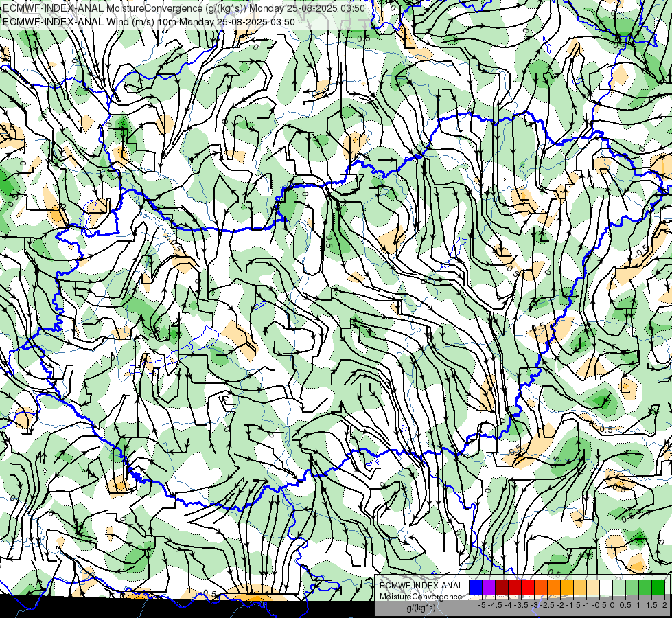The image size is (672, 618).
Task: Choose the darkest green legend swatch
Action: [x=658, y=587]
